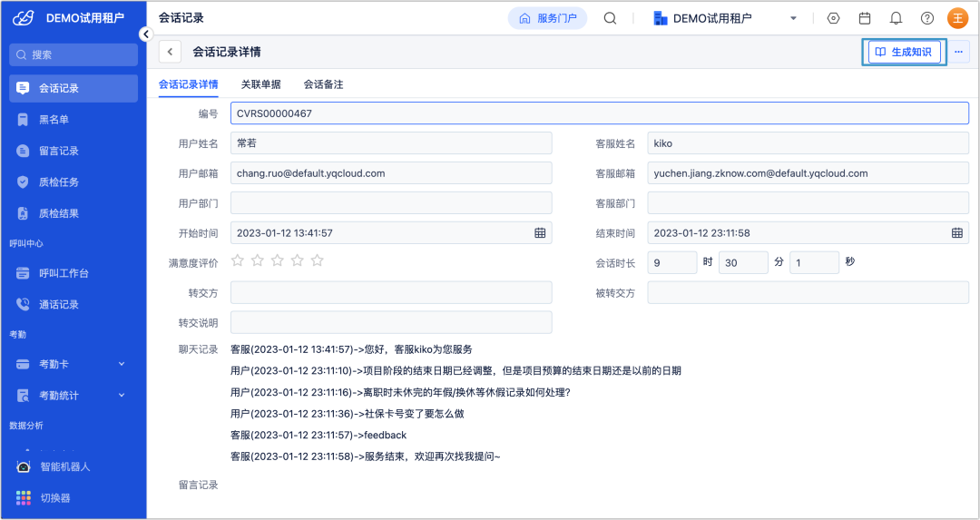Expand the 考勤统计 submenu chevron
Image resolution: width=980 pixels, height=520 pixels.
coord(122,395)
